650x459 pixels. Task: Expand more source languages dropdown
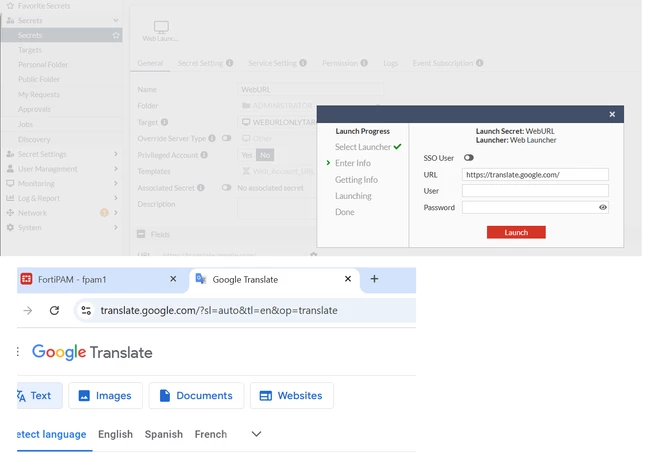tap(256, 434)
